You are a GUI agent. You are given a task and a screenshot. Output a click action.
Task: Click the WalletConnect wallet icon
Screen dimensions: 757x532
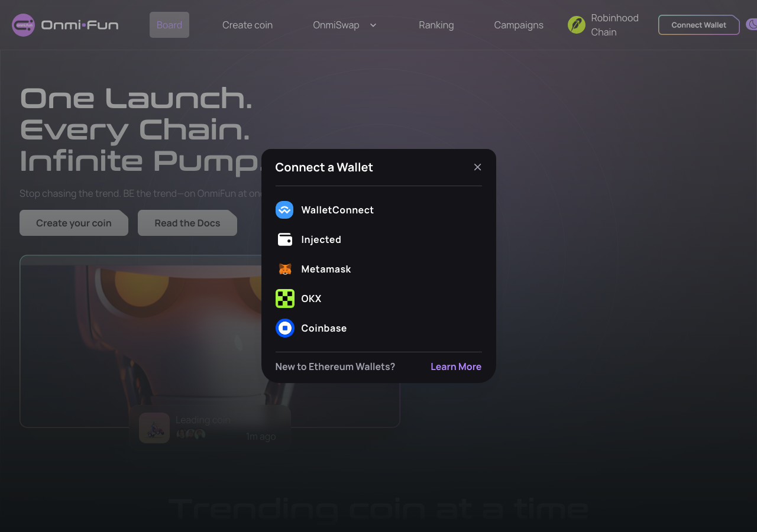[284, 210]
